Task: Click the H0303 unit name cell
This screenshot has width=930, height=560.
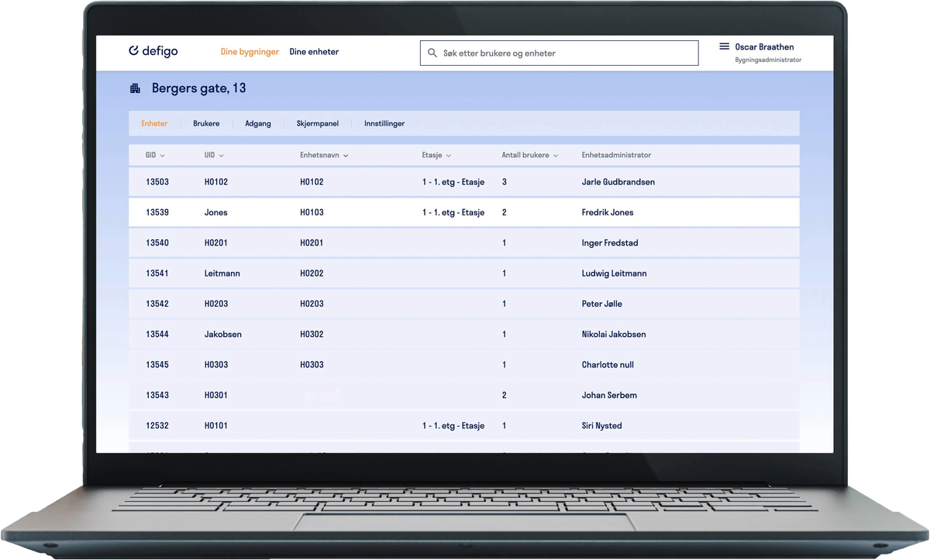Action: (312, 365)
